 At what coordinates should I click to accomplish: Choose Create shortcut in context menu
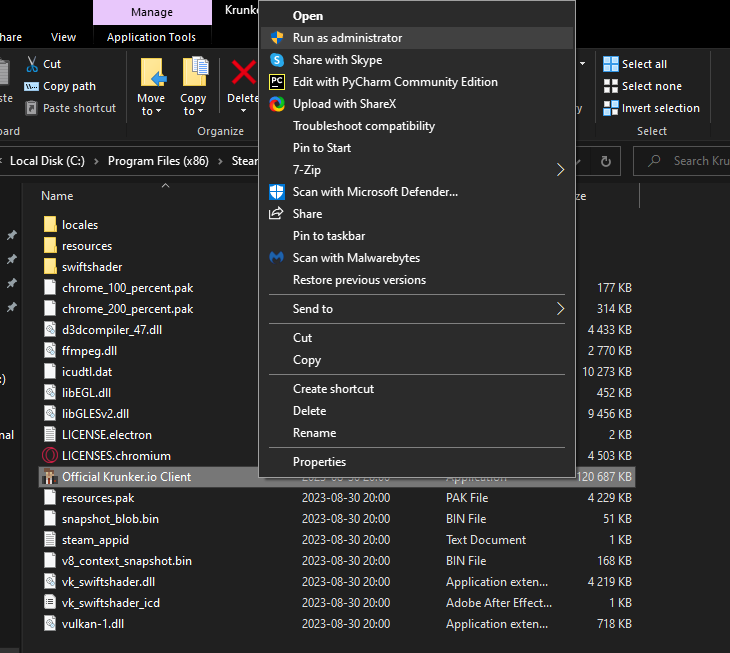pyautogui.click(x=417, y=389)
